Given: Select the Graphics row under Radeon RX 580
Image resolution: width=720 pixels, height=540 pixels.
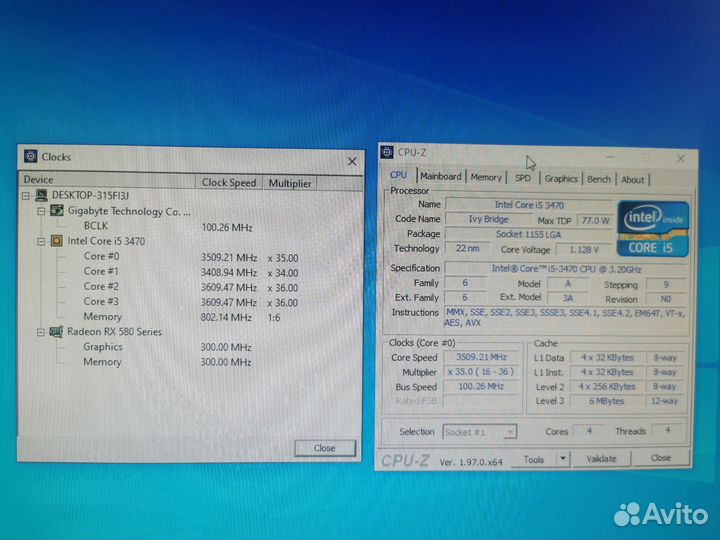Looking at the screenshot, I should point(103,347).
